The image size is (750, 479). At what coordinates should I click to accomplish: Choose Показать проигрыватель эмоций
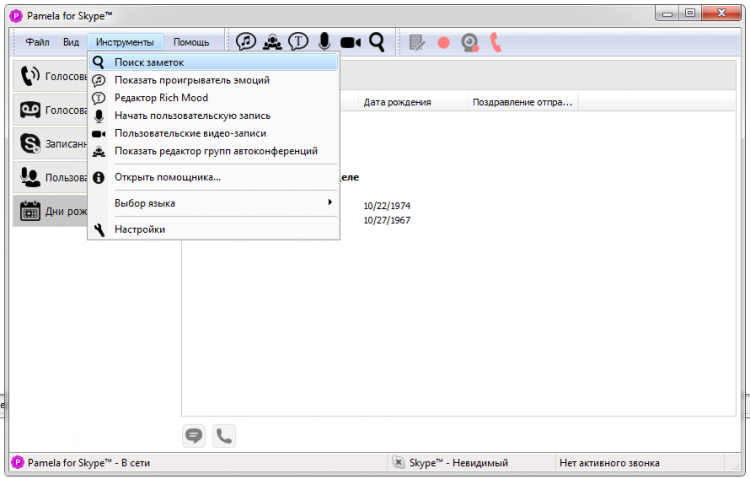(213, 80)
